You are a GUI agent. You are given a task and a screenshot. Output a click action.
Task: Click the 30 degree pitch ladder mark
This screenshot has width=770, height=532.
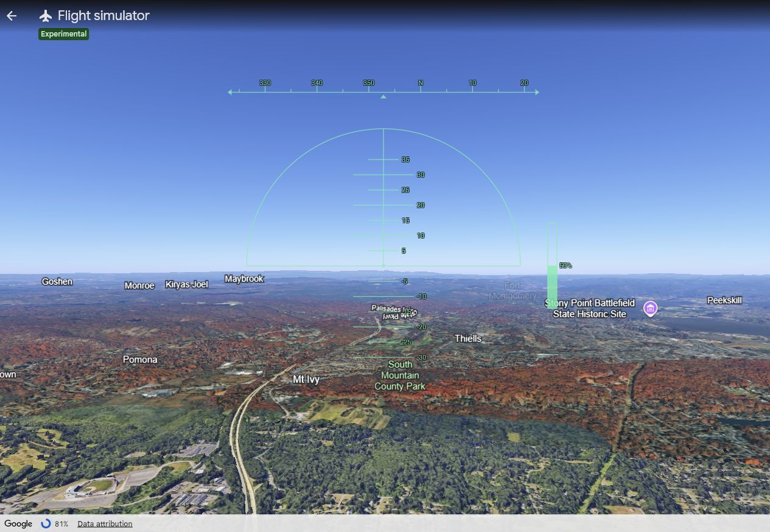(x=421, y=175)
